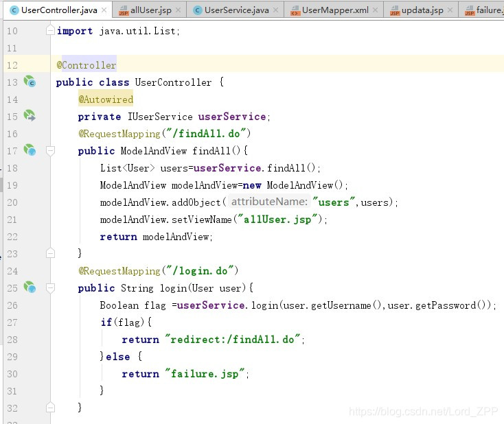504x424 pixels.
Task: Close the UserController.java tab
Action: click(104, 10)
